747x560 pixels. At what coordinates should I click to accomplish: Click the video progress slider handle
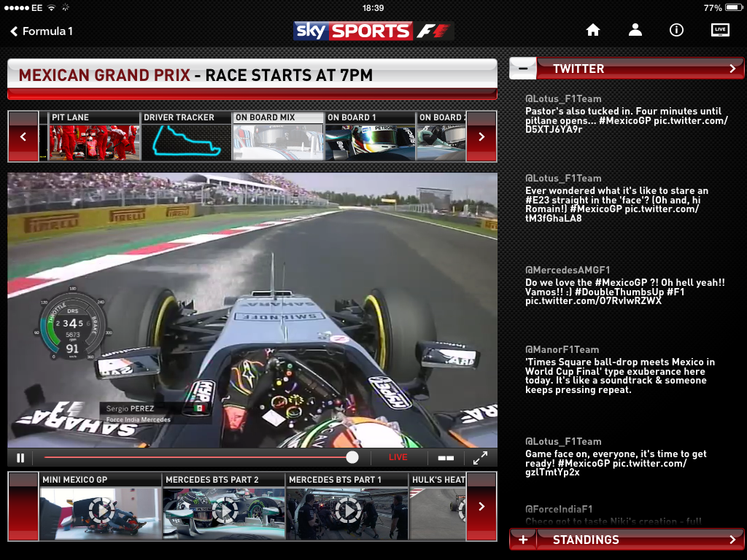click(352, 457)
